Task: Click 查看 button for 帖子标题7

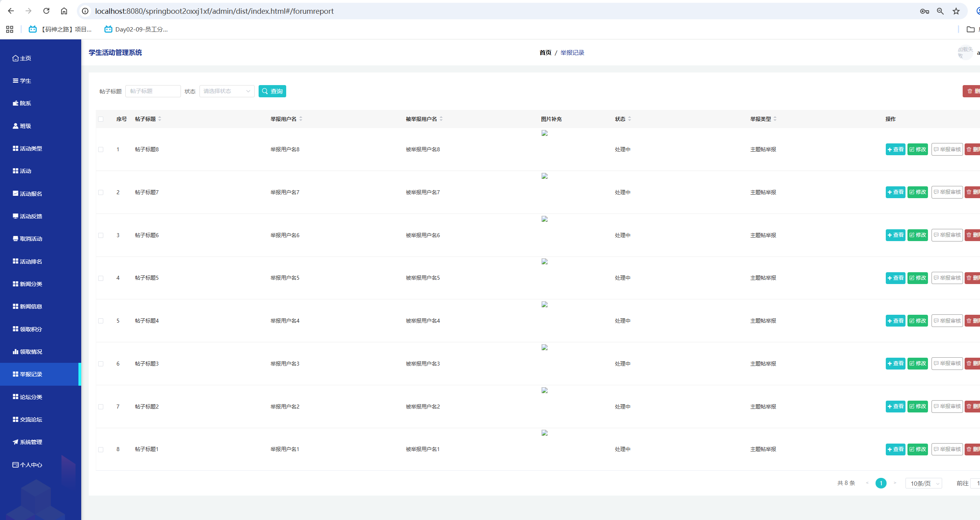Action: pyautogui.click(x=895, y=192)
